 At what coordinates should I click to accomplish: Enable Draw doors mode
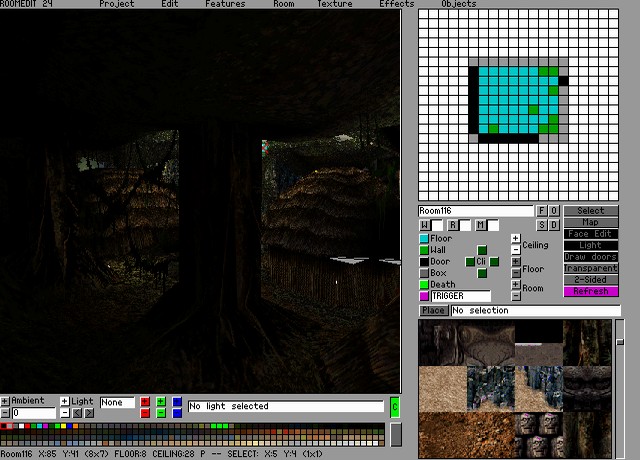(x=591, y=257)
